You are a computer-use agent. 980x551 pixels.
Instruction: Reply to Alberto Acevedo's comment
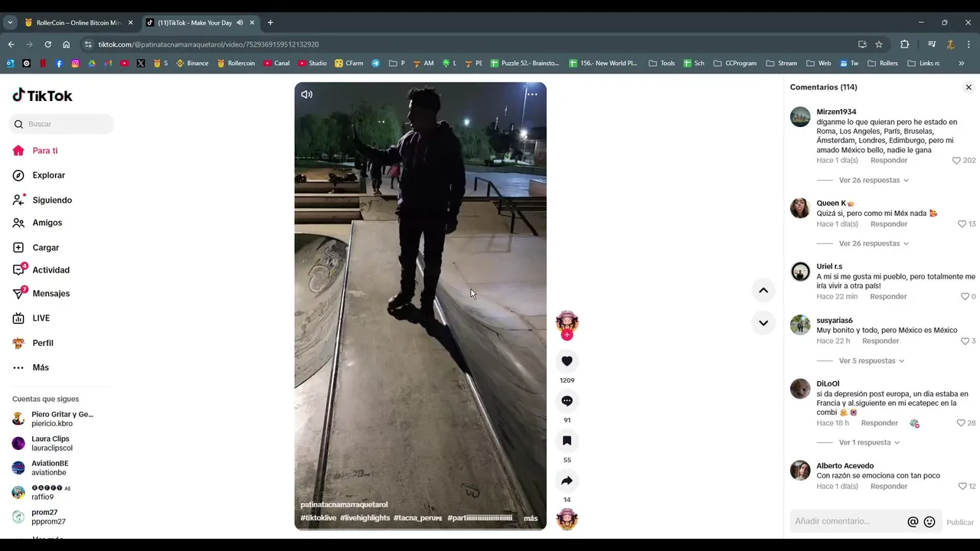889,487
